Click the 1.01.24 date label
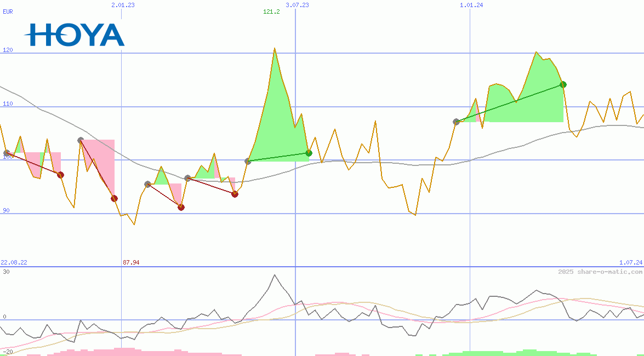644x356 pixels. point(471,5)
